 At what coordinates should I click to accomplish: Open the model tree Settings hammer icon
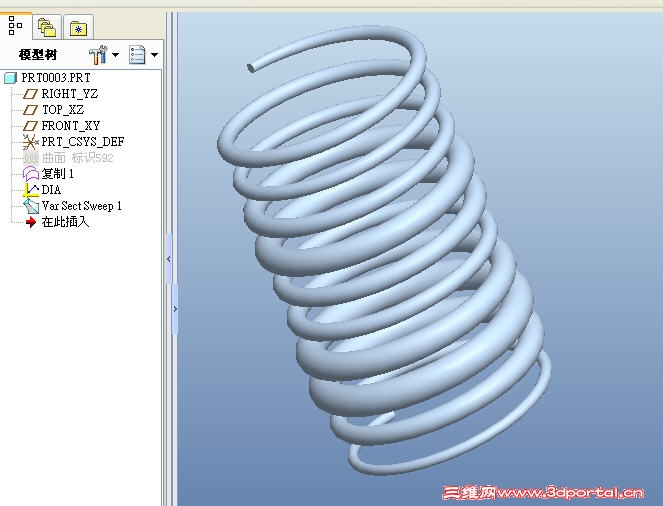point(98,55)
